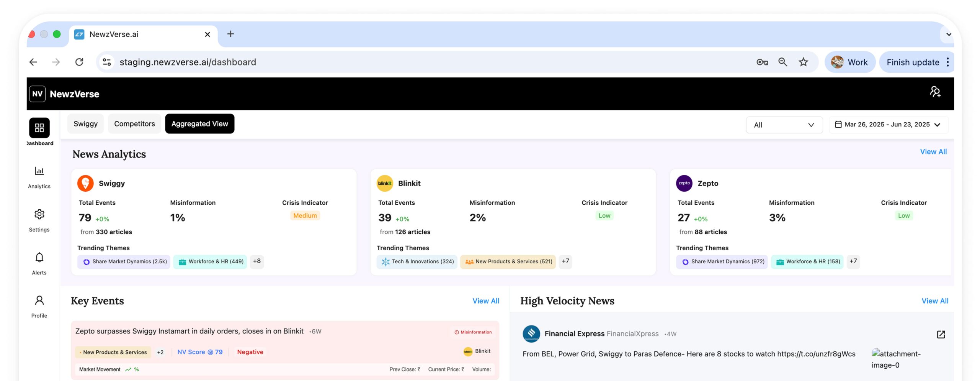Open the Analytics sidebar icon

[39, 171]
